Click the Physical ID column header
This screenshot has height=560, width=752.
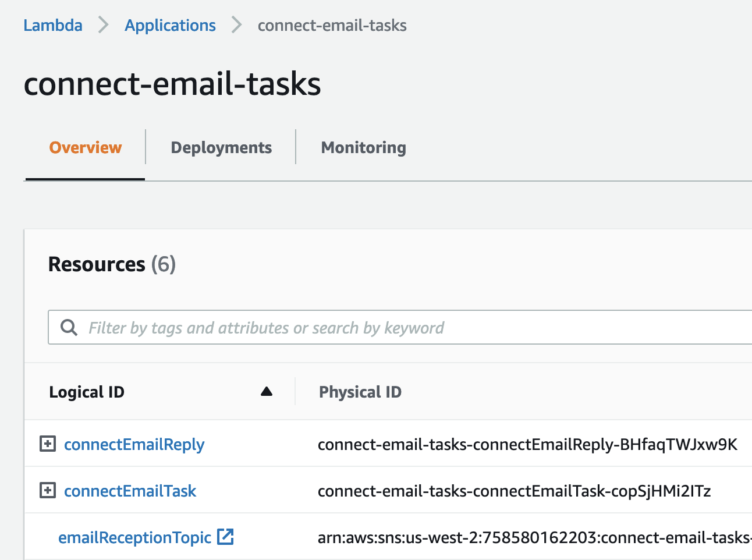pyautogui.click(x=360, y=392)
